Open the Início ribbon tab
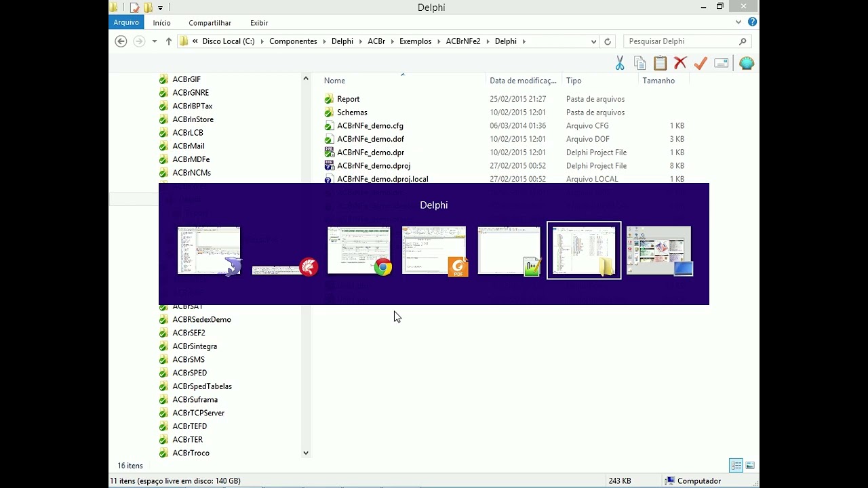 162,22
